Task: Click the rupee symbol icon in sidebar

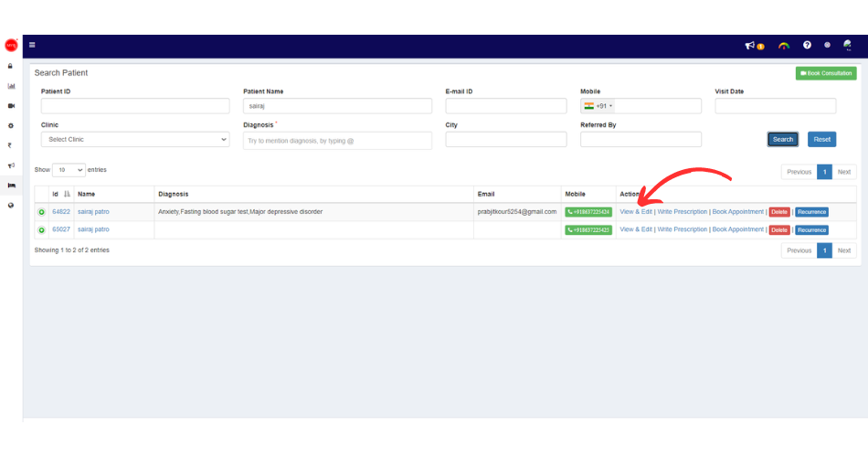Action: pyautogui.click(x=11, y=145)
